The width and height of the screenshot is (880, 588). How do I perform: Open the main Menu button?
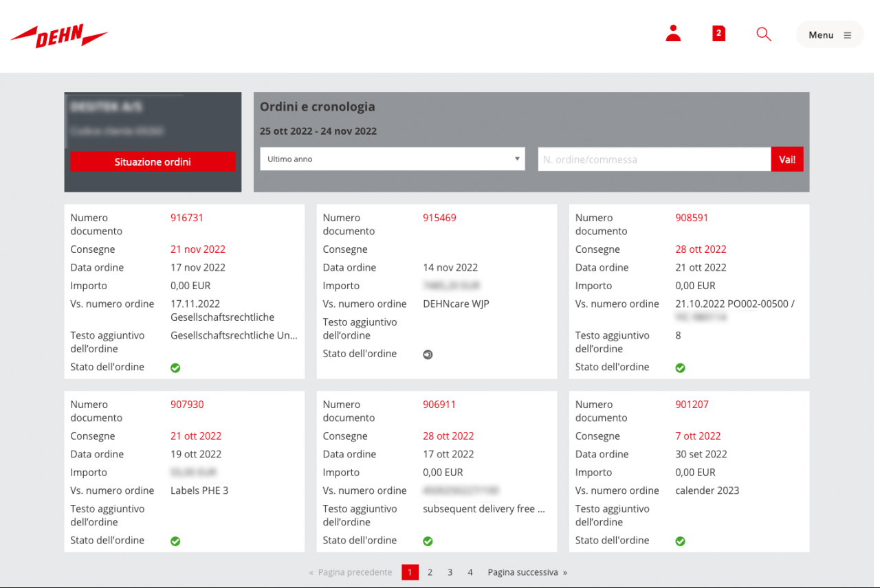pos(829,35)
